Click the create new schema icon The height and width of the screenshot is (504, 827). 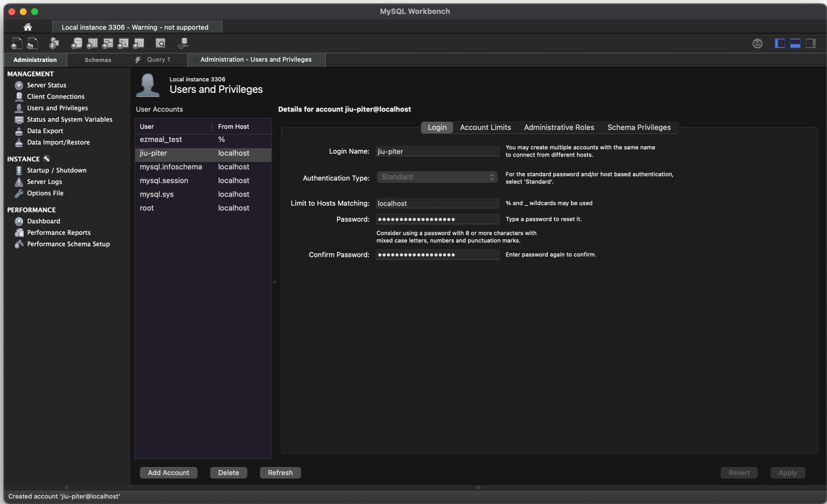pyautogui.click(x=77, y=43)
